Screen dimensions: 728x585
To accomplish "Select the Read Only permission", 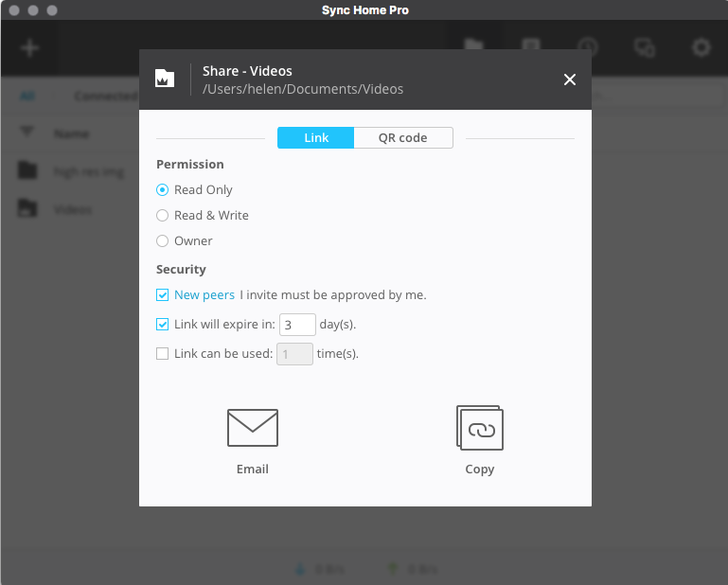I will pos(162,190).
